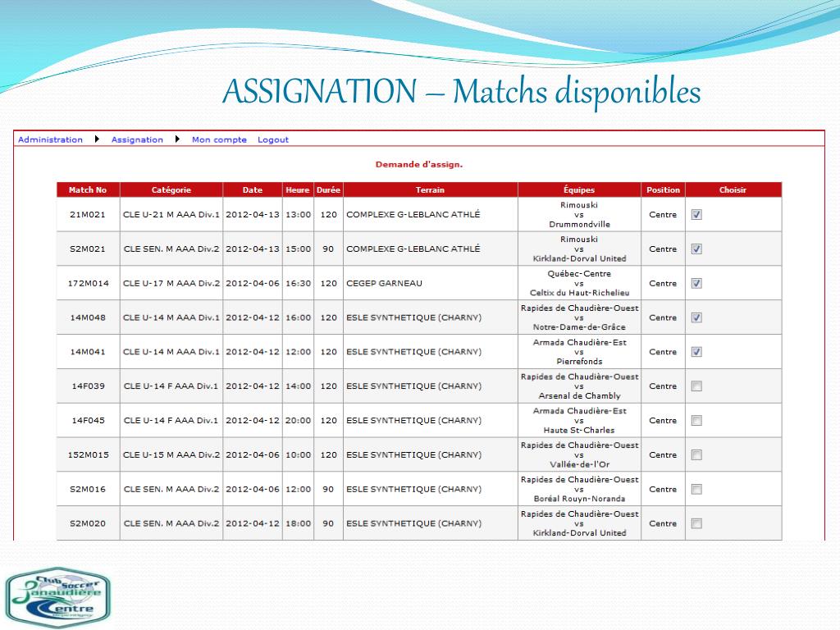
Task: Select match number 21M021
Action: (x=88, y=215)
